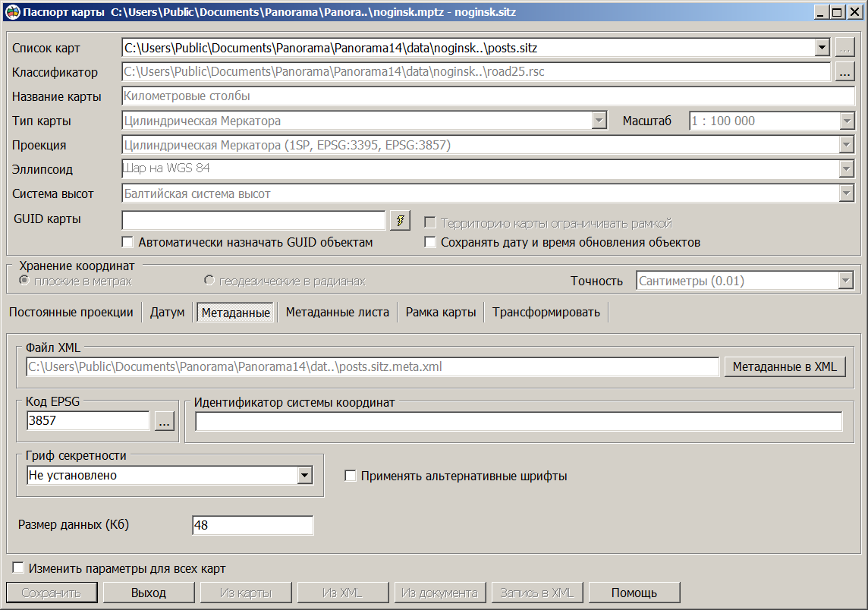The width and height of the screenshot is (868, 610).
Task: Click the Паспорт карты title bar app icon
Action: pos(12,12)
